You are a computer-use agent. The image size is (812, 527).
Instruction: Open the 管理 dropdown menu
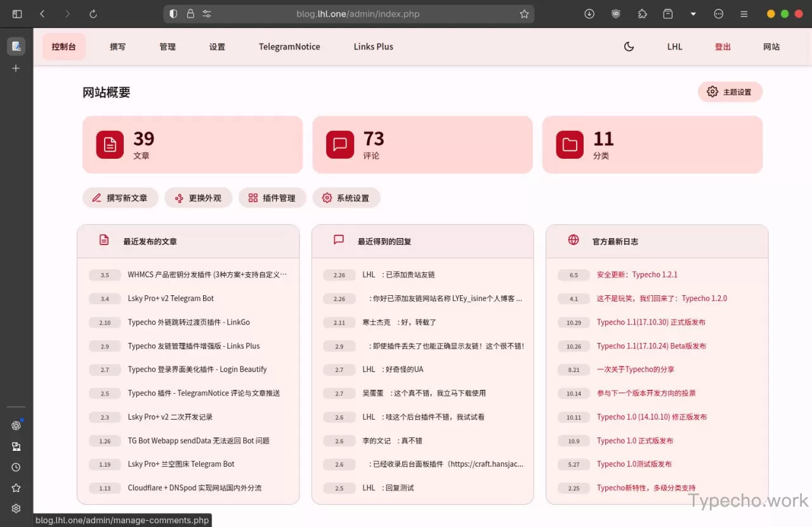click(167, 46)
